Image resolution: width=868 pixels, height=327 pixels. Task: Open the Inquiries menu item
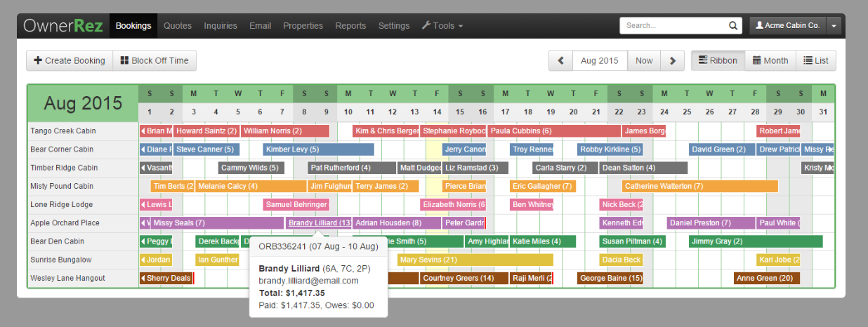(221, 26)
